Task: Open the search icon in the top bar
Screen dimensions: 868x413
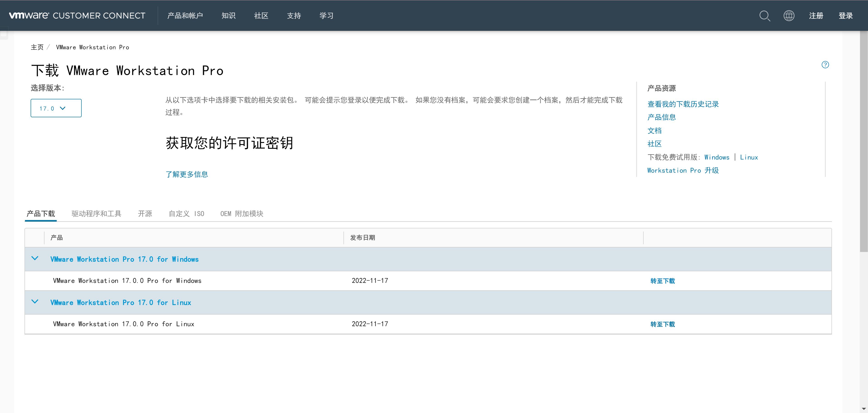Action: click(765, 16)
